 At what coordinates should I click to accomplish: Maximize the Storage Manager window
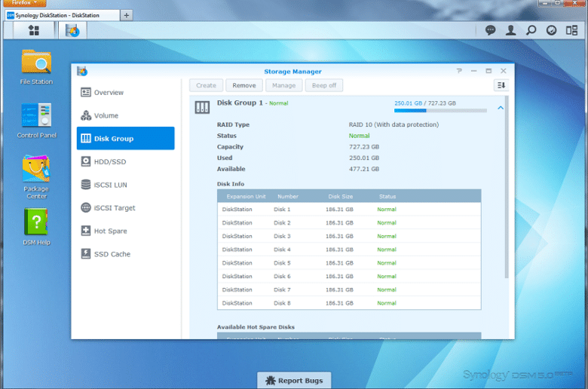click(x=488, y=71)
